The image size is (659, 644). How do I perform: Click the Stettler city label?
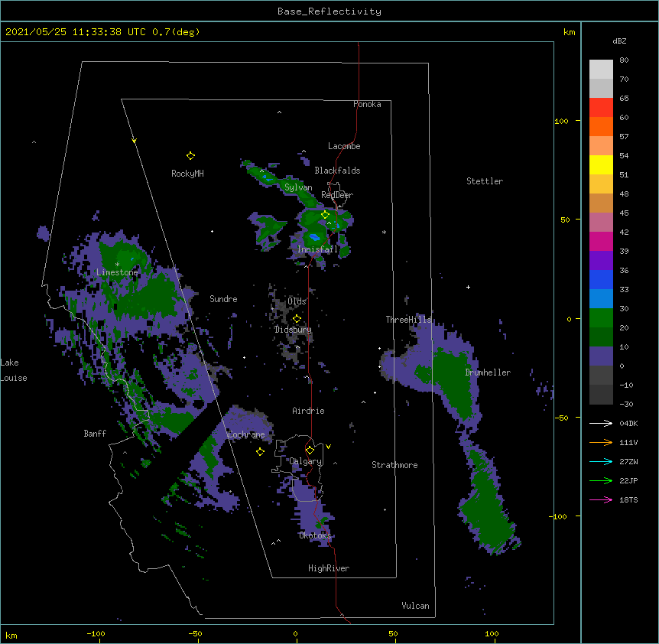pos(485,181)
